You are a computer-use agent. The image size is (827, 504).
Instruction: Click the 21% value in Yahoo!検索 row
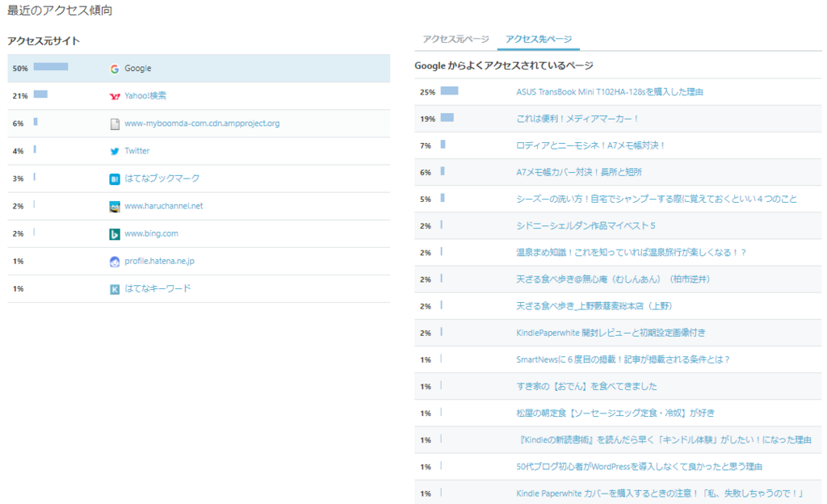click(x=20, y=96)
